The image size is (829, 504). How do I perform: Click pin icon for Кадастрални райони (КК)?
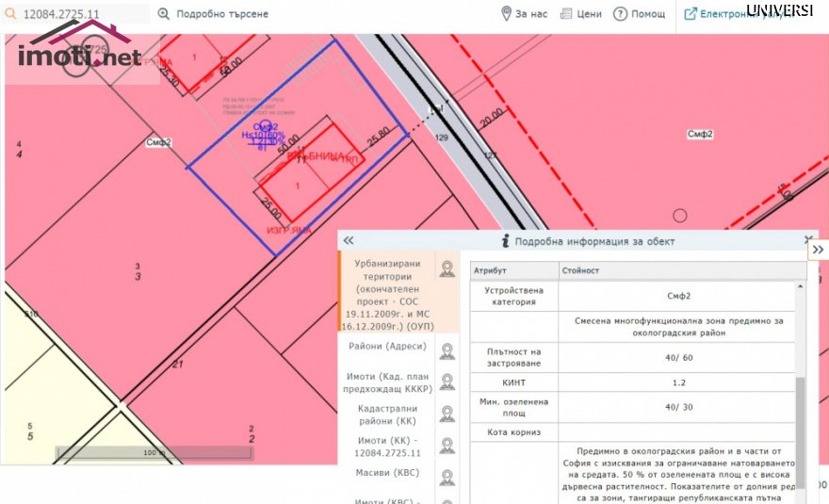click(447, 415)
